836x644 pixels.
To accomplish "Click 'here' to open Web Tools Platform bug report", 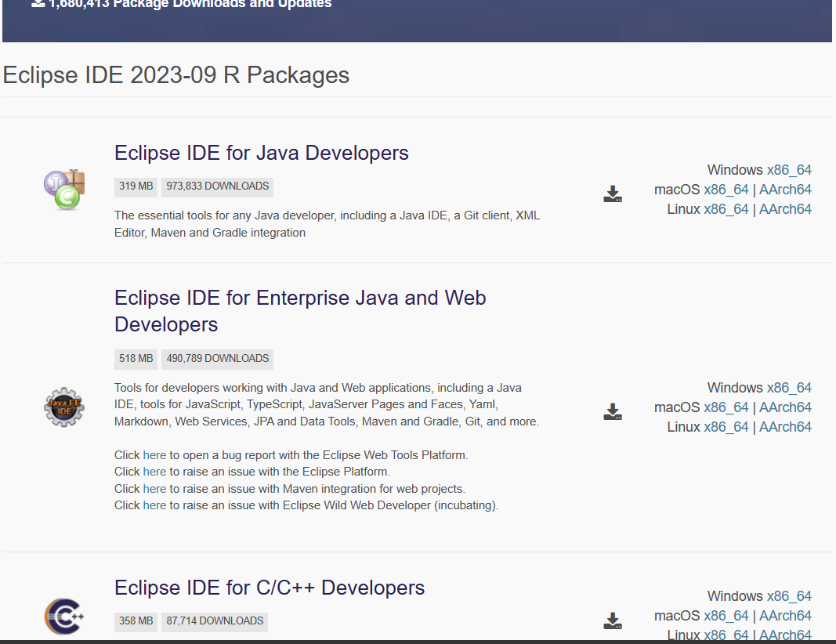I will (154, 455).
